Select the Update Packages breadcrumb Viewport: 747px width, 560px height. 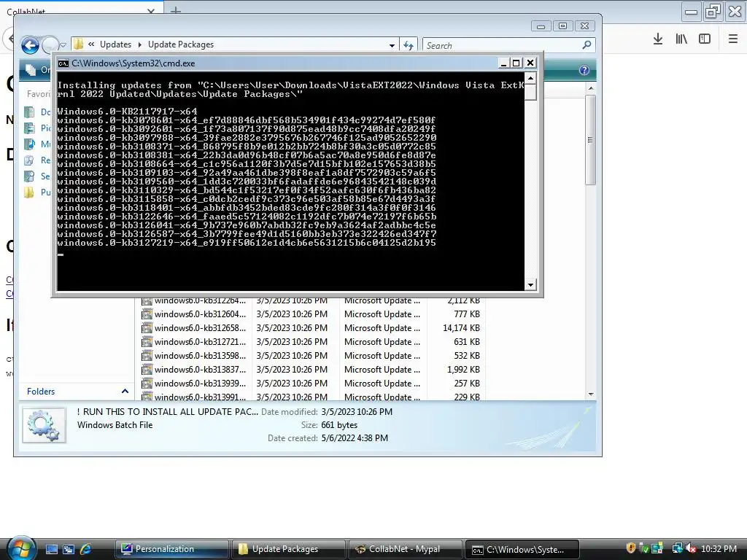coord(181,44)
